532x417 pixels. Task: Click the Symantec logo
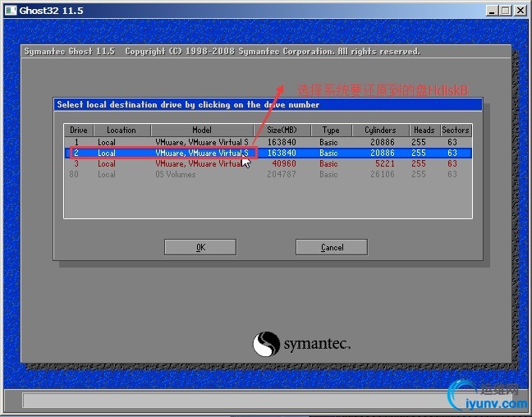click(301, 344)
